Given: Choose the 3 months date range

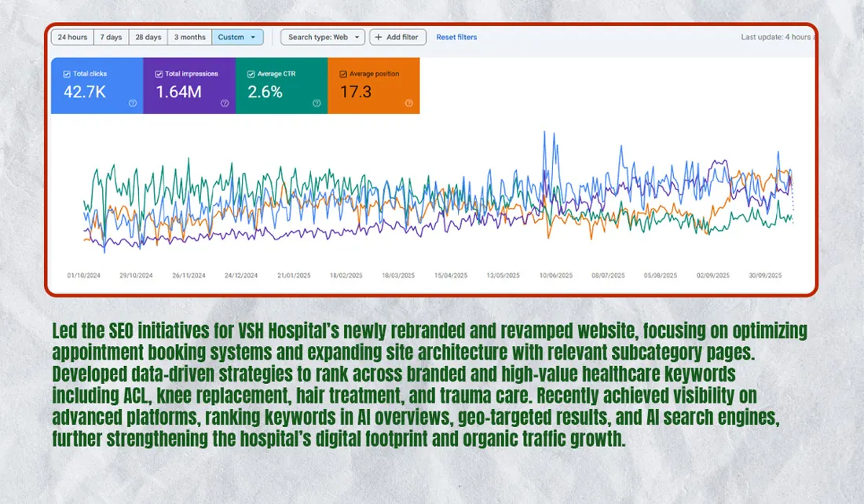Looking at the screenshot, I should coord(190,37).
